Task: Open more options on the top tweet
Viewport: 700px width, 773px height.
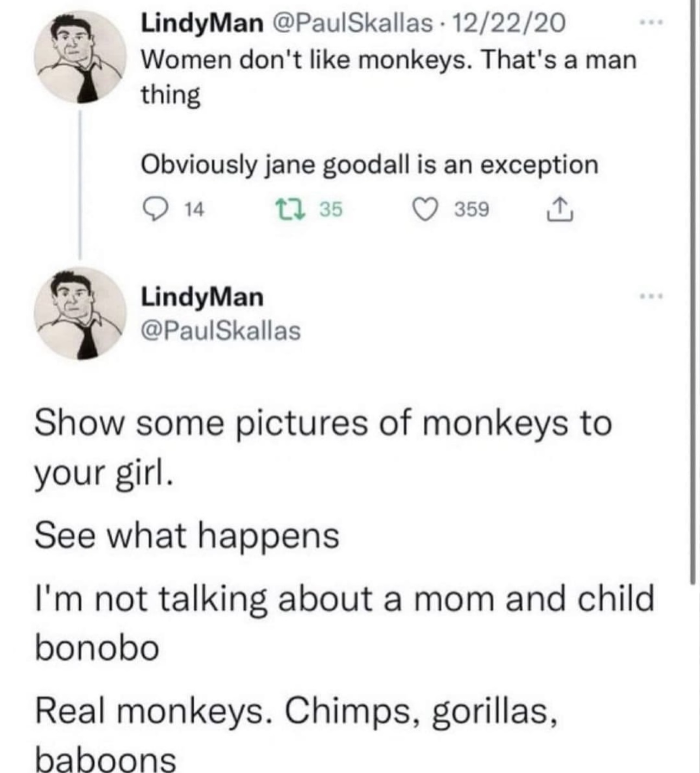Action: click(x=651, y=24)
